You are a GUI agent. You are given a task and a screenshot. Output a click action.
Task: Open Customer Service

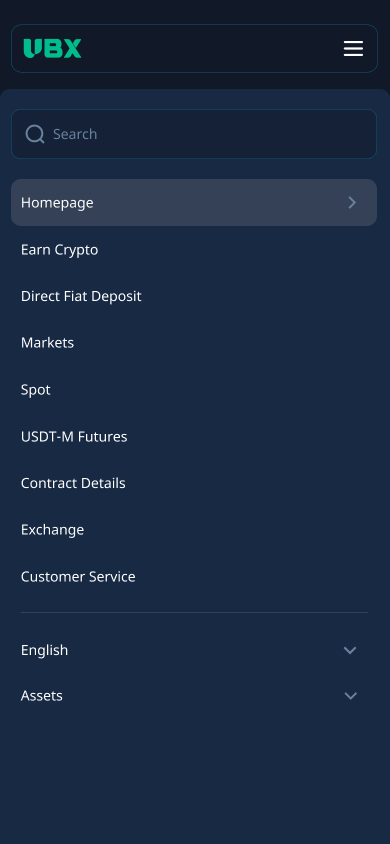[194, 576]
